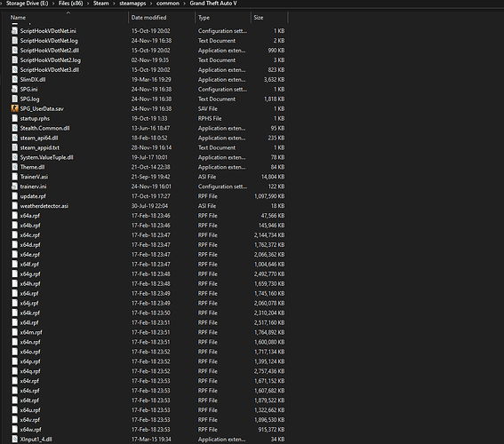Sort by the Date modified column
Viewport: 504px width, 444px height.
point(148,18)
